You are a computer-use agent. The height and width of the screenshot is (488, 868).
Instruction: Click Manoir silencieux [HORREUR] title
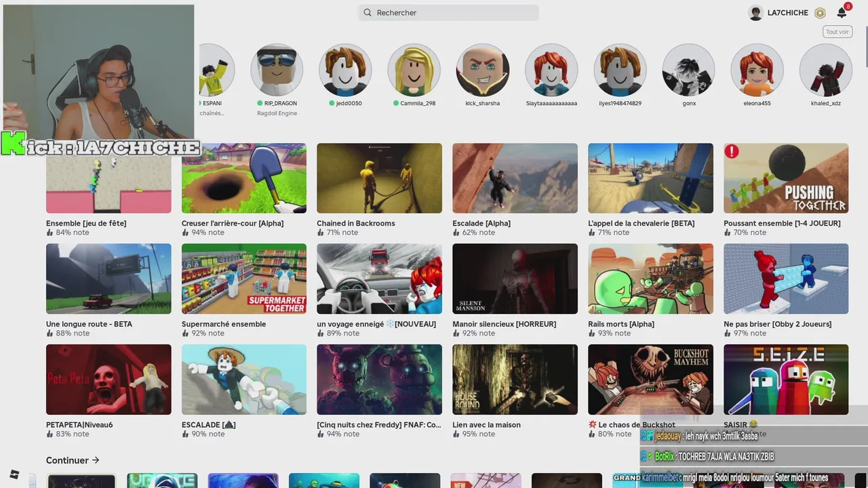[505, 324]
